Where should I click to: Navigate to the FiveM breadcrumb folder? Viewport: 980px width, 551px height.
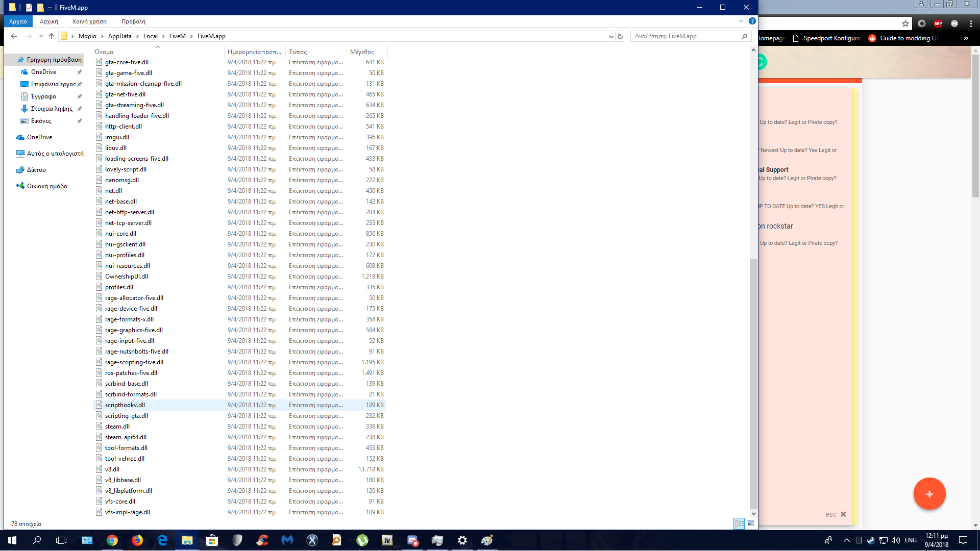tap(178, 36)
